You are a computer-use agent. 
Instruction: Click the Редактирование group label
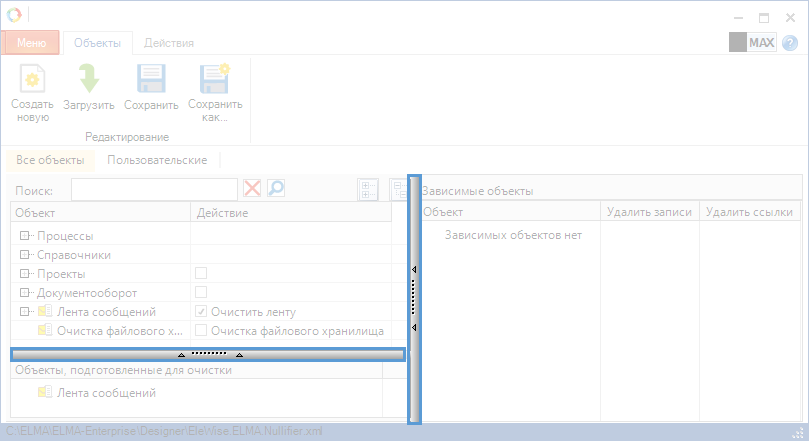(x=127, y=137)
